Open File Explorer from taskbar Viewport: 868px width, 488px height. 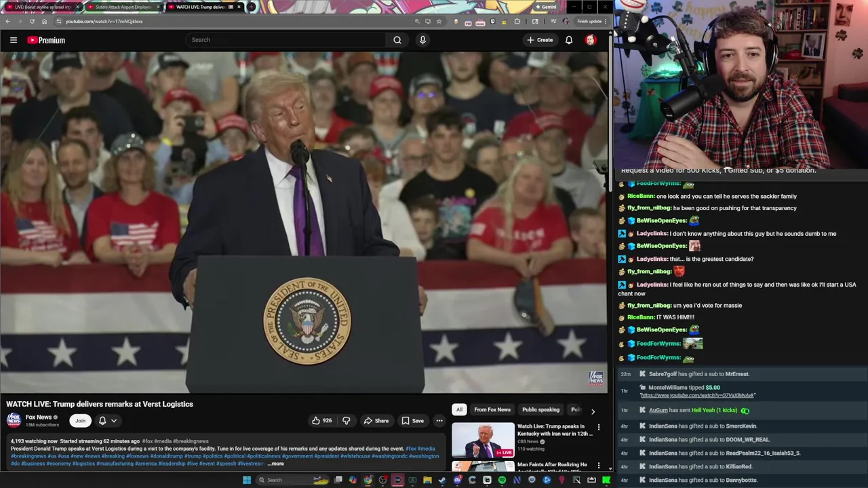pyautogui.click(x=427, y=480)
